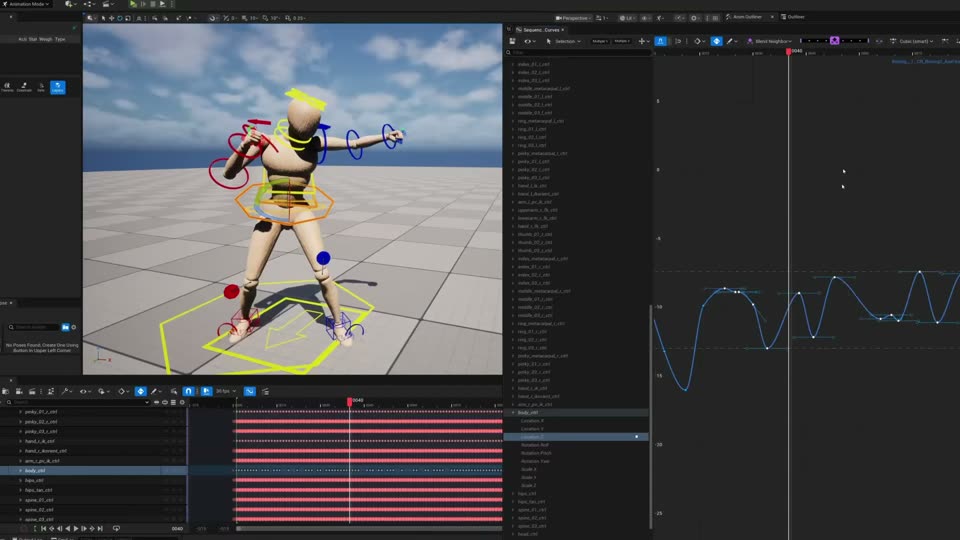The image size is (960, 540).
Task: Click the red foot pole vector sphere control
Action: (231, 292)
